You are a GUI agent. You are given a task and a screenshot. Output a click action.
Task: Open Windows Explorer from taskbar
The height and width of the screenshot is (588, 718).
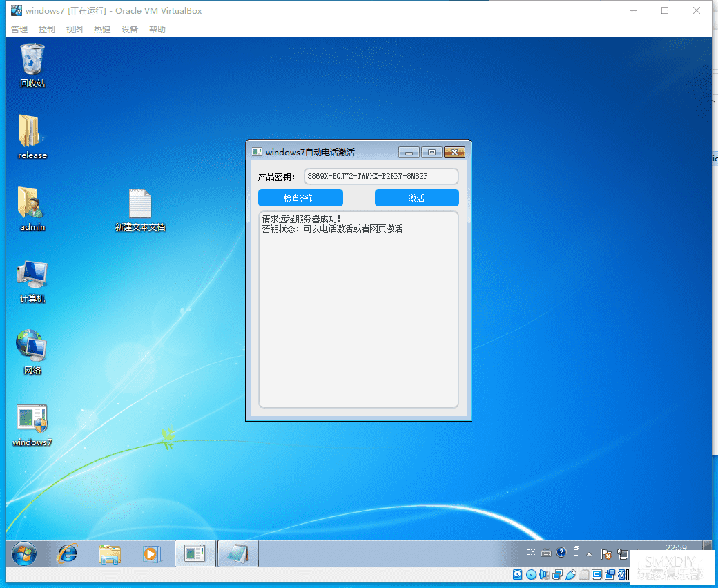pos(110,553)
